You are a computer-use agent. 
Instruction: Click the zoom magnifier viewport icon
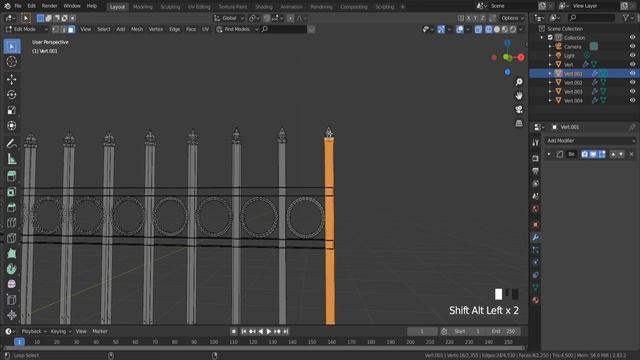tap(519, 82)
